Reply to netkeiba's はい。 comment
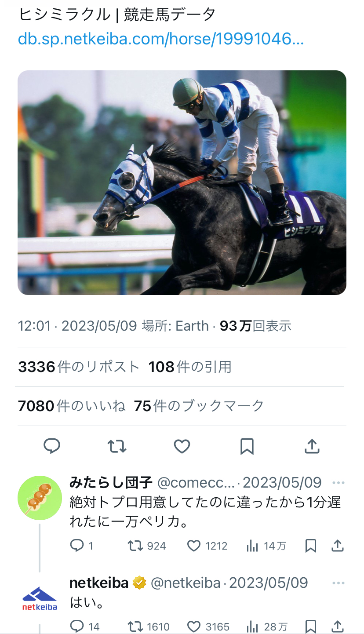The height and width of the screenshot is (634, 364). [x=85, y=626]
